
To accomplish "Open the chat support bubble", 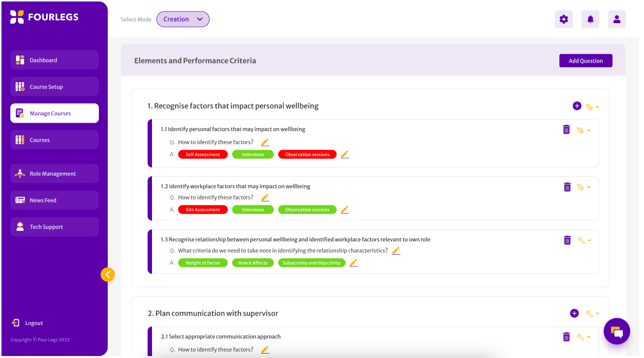I will coord(616,331).
